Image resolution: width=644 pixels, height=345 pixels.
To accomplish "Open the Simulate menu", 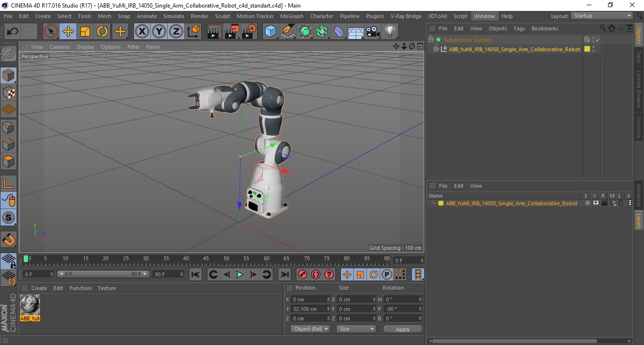I will click(174, 16).
